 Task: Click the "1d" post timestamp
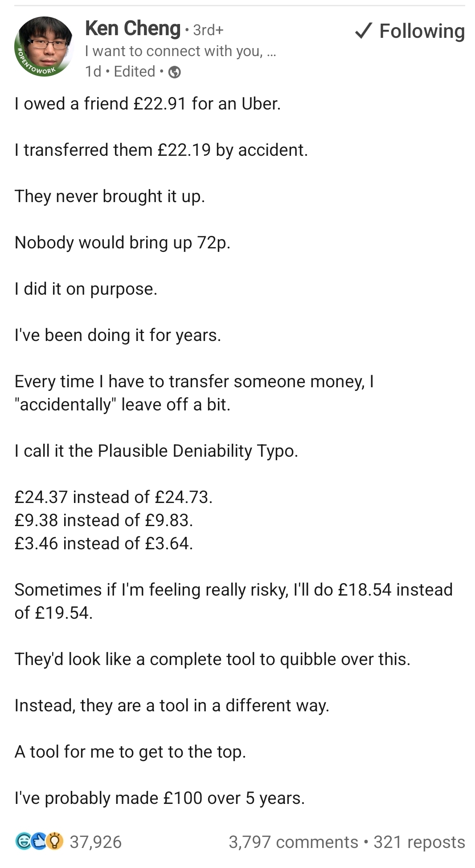[93, 71]
